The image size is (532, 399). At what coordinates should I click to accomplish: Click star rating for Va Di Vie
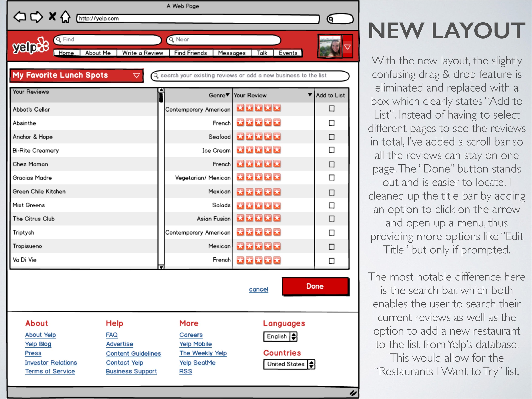click(x=259, y=260)
